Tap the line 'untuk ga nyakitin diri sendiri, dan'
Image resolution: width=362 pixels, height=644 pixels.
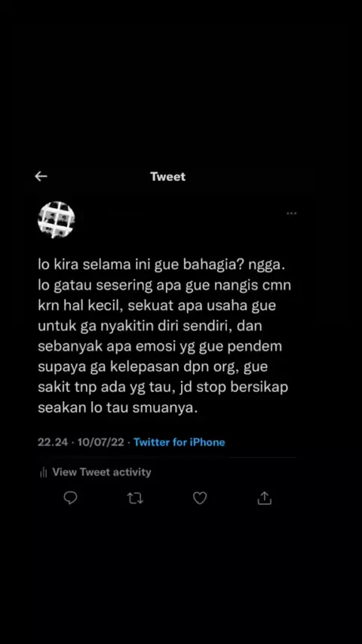pyautogui.click(x=150, y=327)
